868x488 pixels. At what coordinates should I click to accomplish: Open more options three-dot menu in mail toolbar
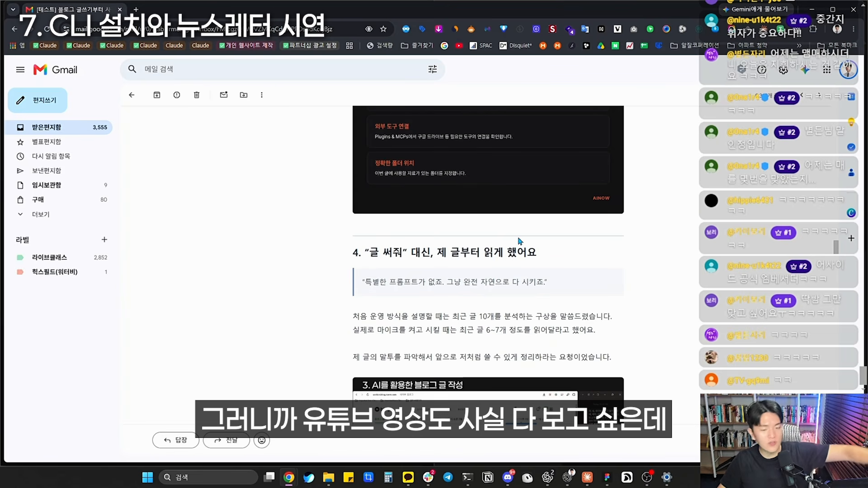pos(262,95)
